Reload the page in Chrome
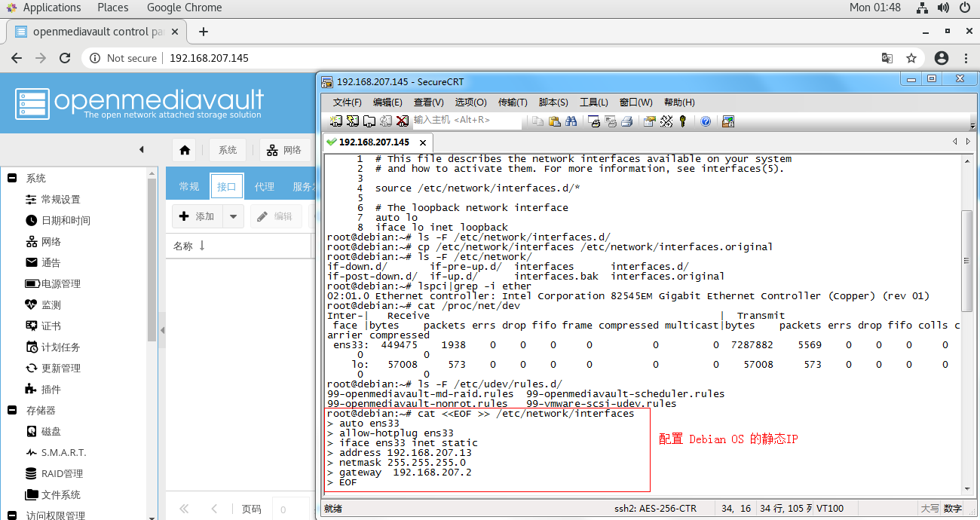Viewport: 980px width, 520px height. (x=66, y=58)
